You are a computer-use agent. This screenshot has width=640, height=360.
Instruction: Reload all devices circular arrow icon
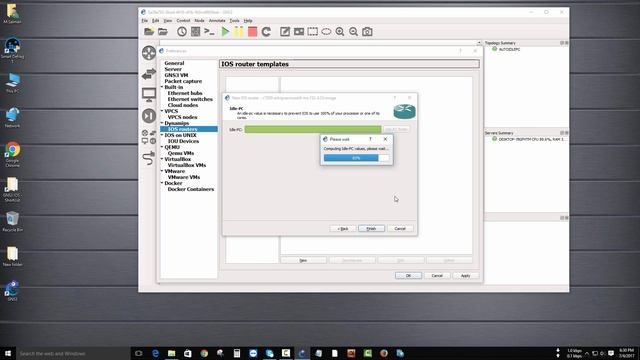267,31
